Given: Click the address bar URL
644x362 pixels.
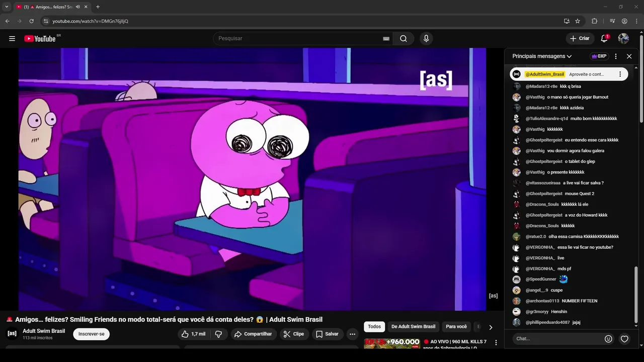Looking at the screenshot, I should pyautogui.click(x=91, y=21).
